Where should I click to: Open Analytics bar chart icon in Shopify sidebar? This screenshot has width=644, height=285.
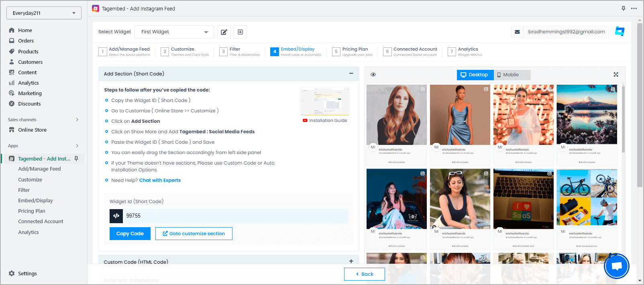(12, 83)
